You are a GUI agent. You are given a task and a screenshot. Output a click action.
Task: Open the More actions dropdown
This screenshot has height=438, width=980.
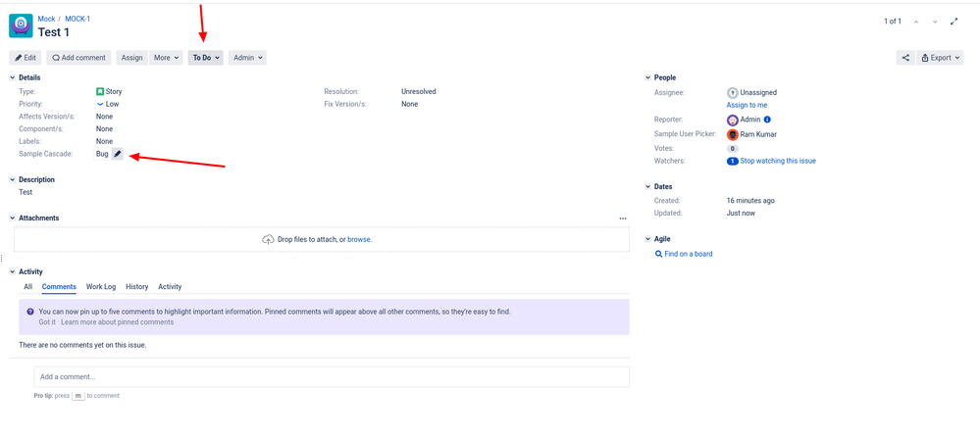[x=166, y=58]
